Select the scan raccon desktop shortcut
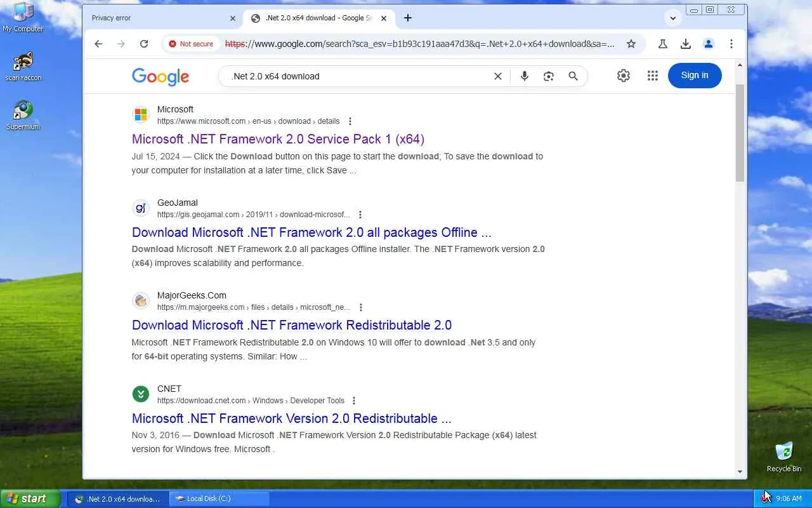812x508 pixels. [23, 67]
